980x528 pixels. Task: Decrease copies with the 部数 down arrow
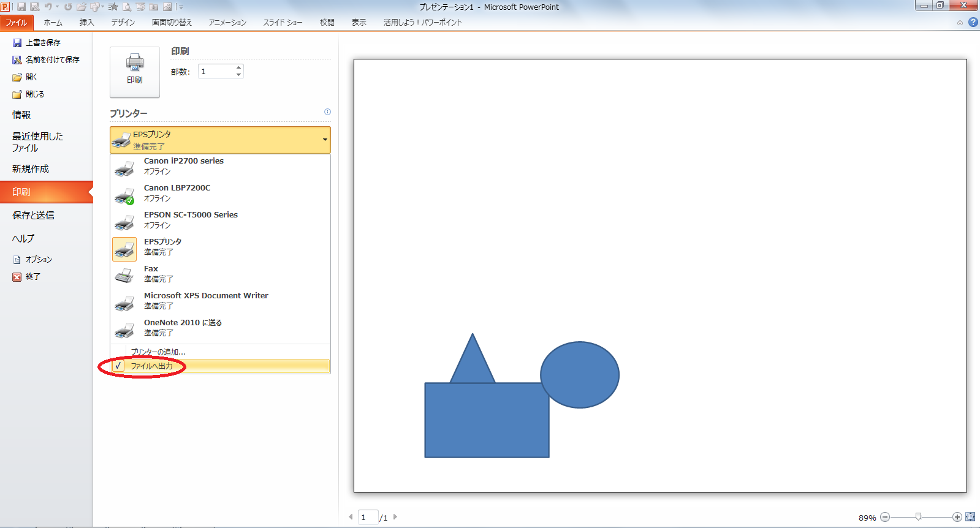pyautogui.click(x=239, y=75)
